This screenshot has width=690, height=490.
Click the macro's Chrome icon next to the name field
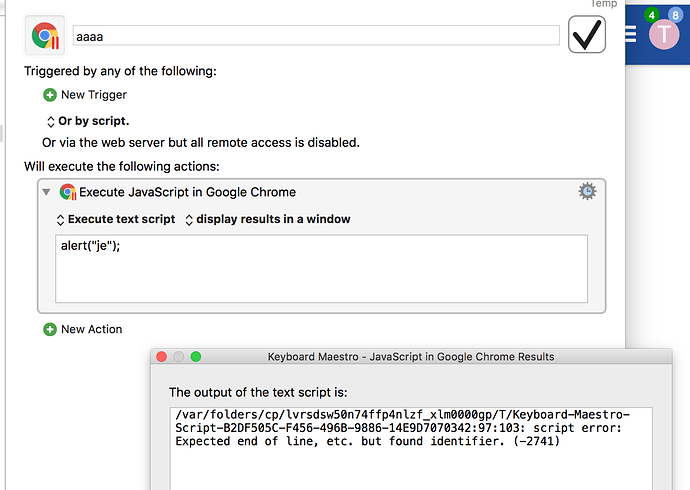pos(45,35)
